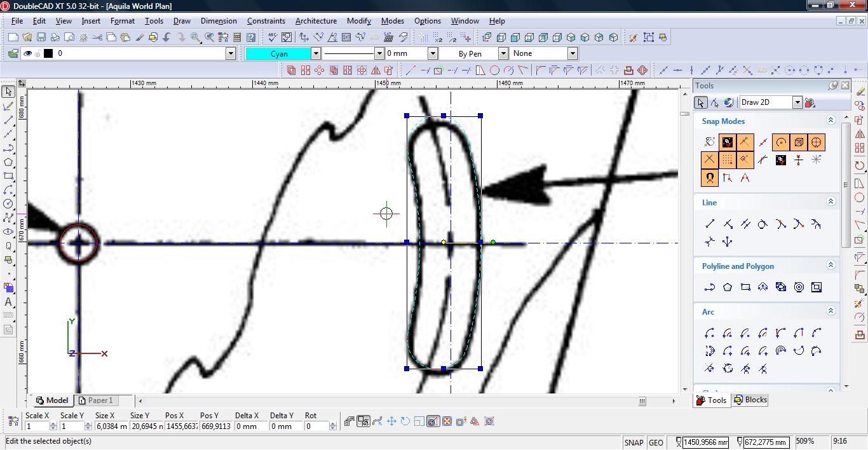The height and width of the screenshot is (450, 868).
Task: Toggle layer visibility eye icon
Action: coord(27,53)
